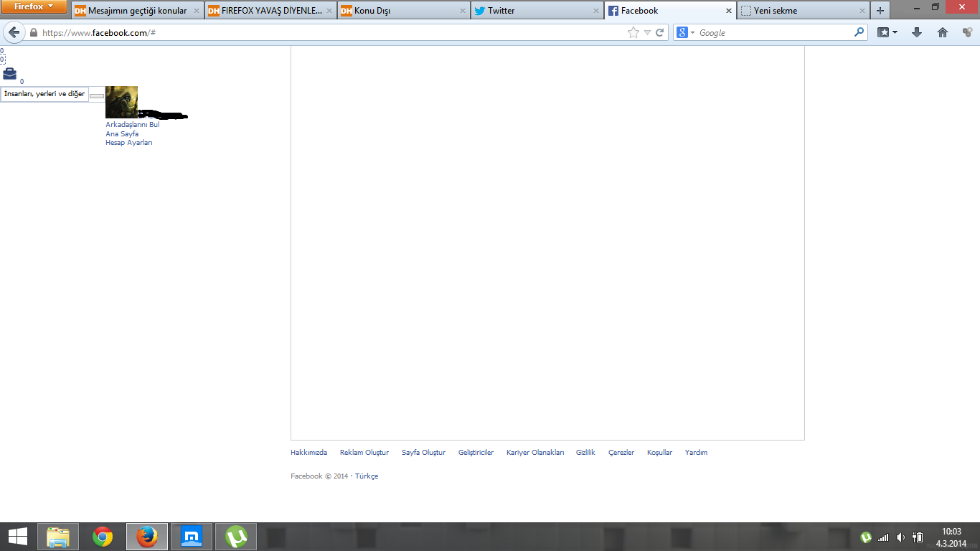Open the Gizlilik footer link
The width and height of the screenshot is (980, 551).
pyautogui.click(x=585, y=453)
